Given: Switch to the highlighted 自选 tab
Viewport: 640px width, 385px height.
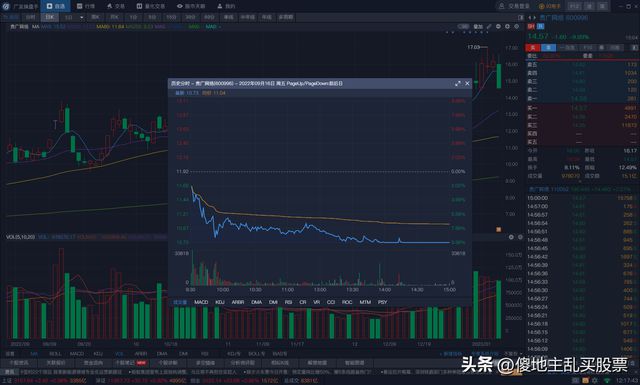Looking at the screenshot, I should (56, 6).
